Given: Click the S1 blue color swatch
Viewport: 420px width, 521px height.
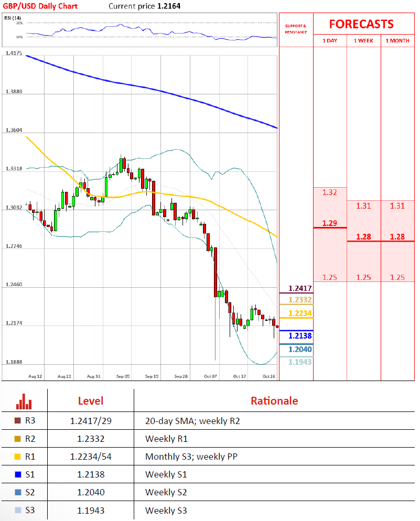Looking at the screenshot, I should (18, 474).
